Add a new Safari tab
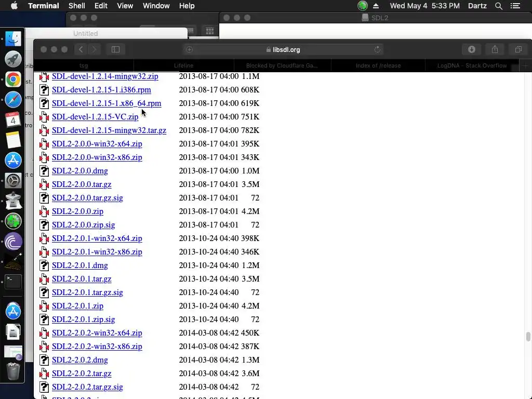This screenshot has width=532, height=399. (525, 65)
